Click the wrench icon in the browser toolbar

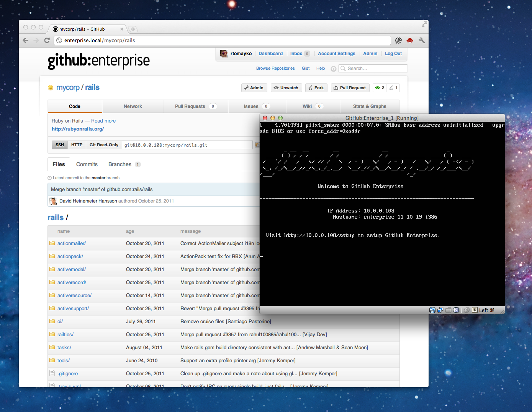422,40
